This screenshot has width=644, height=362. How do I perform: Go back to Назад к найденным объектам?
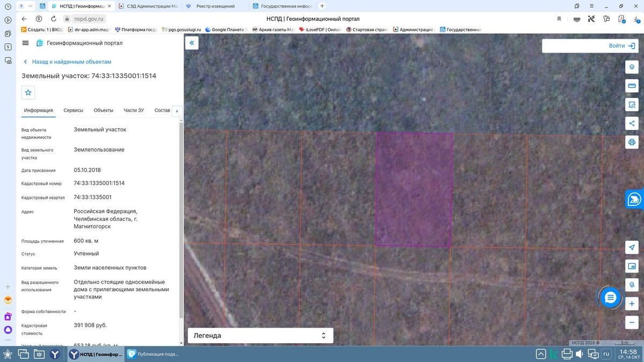67,62
